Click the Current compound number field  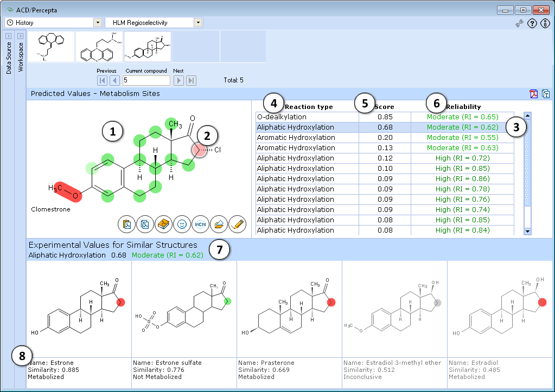click(x=146, y=80)
